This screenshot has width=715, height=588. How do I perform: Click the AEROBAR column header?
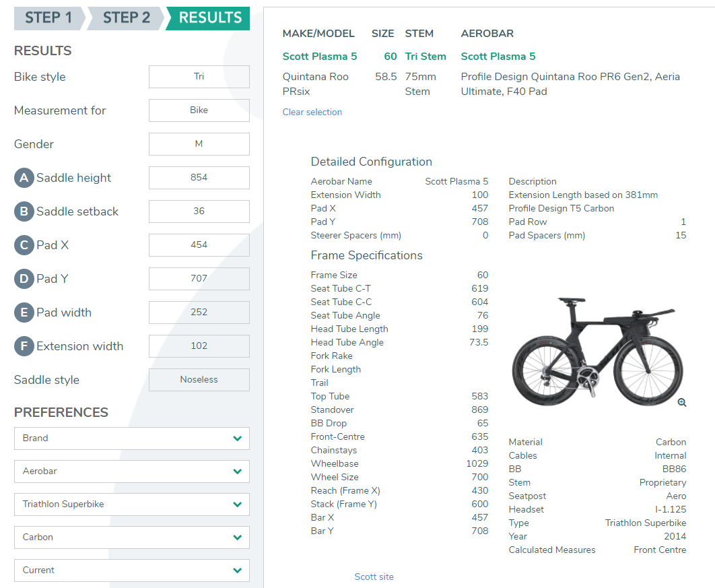487,34
